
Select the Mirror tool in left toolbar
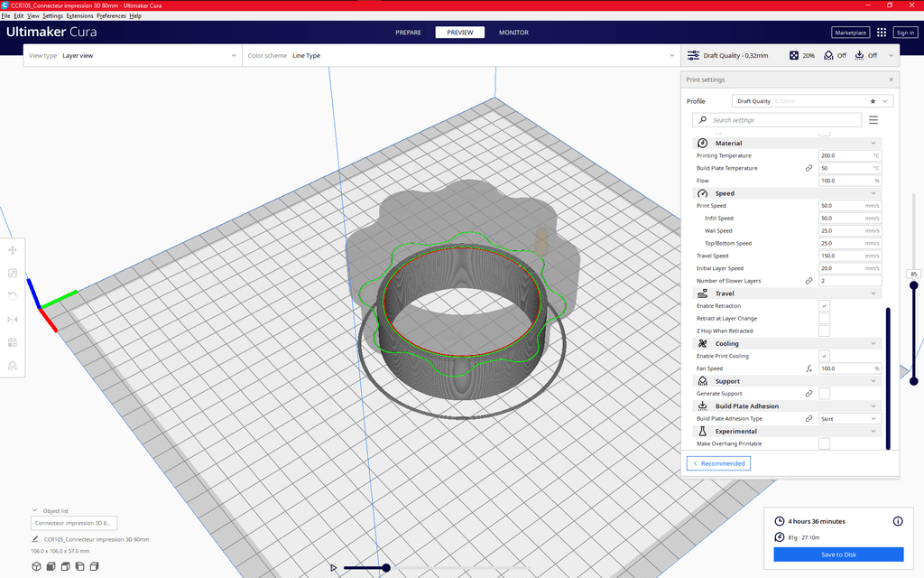point(13,319)
